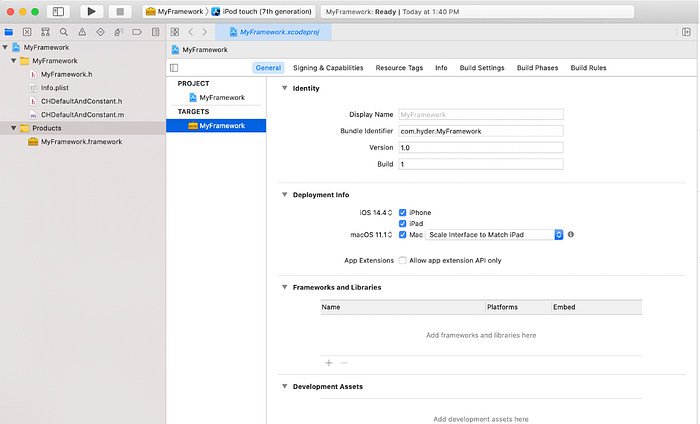Collapse the Identity section
Image resolution: width=700 pixels, height=424 pixels.
coord(284,88)
